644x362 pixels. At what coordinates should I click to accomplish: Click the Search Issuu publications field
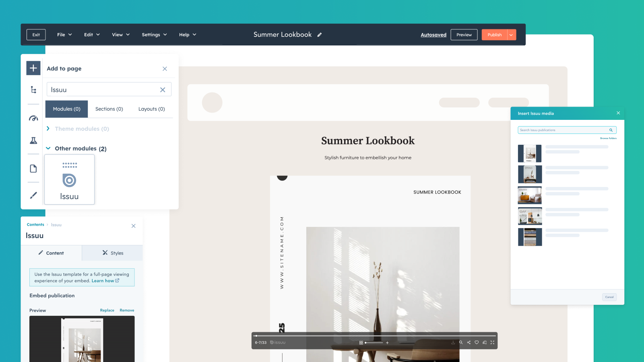563,130
